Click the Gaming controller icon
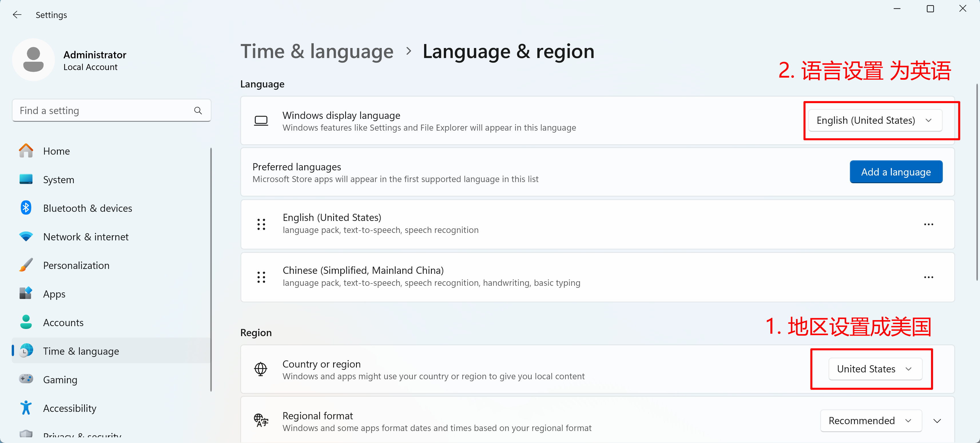The image size is (980, 443). (x=26, y=379)
